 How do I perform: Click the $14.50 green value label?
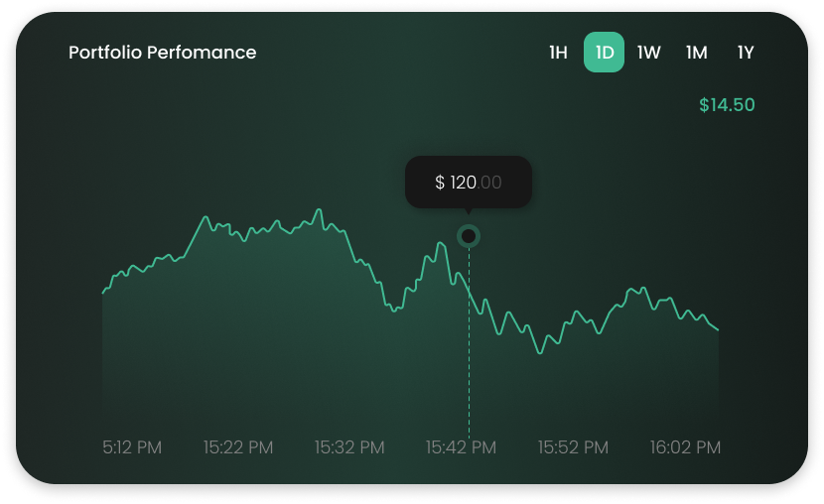pos(727,105)
